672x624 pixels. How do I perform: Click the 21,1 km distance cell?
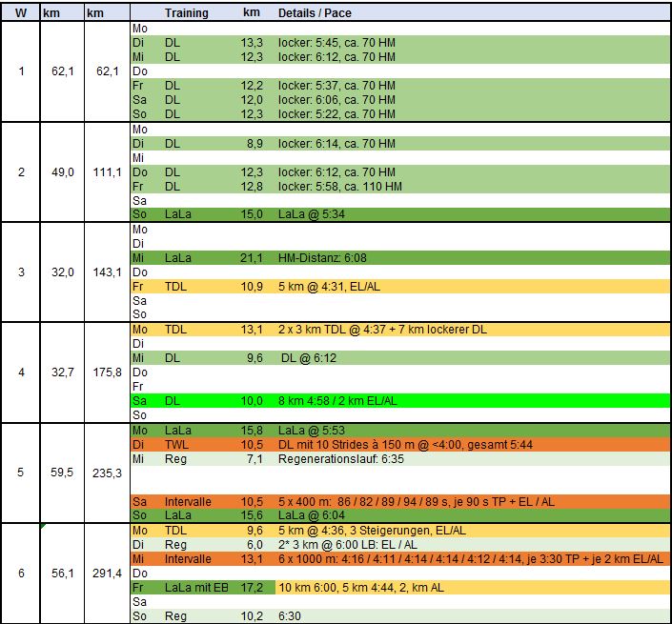[251, 258]
